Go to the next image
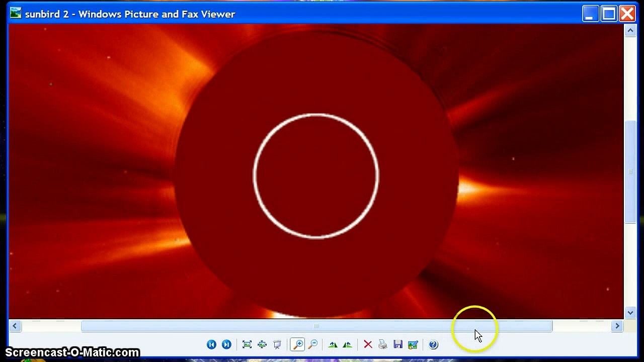 click(x=226, y=344)
